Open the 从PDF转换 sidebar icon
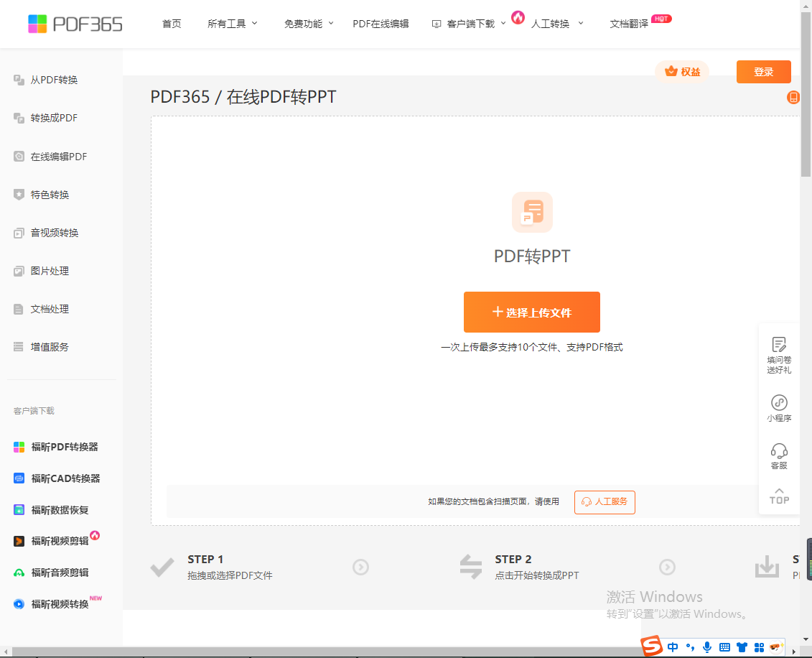 19,80
